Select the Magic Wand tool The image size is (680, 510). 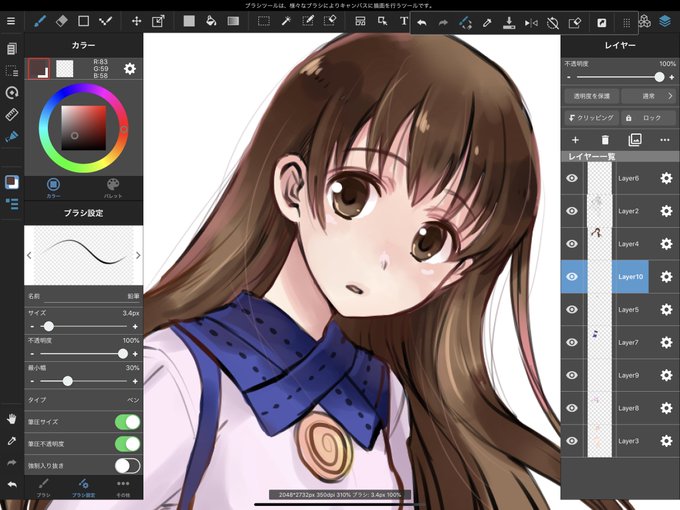[286, 21]
